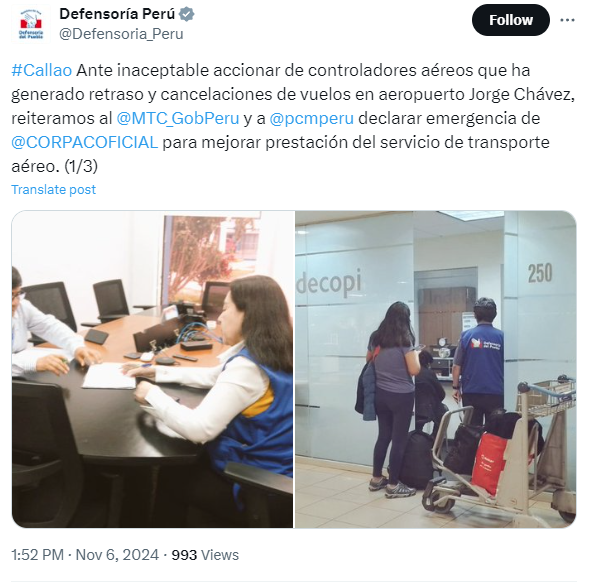The image size is (589, 585).
Task: Open the @MTC_GobPeru mention
Action: coord(178,118)
